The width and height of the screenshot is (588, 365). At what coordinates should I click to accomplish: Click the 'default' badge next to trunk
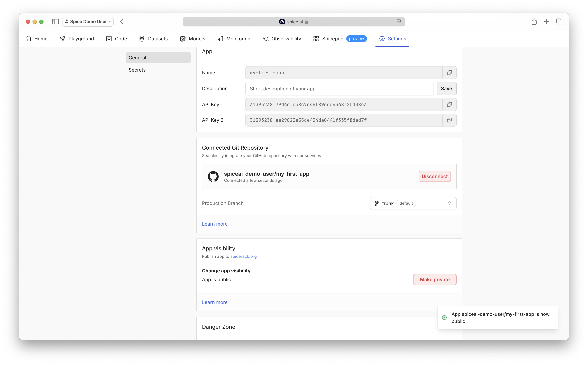pyautogui.click(x=406, y=203)
